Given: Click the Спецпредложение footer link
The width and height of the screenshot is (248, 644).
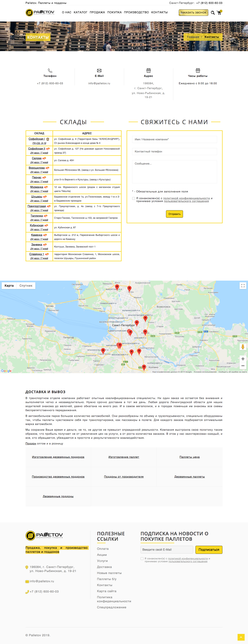Looking at the screenshot, I should tap(112, 607).
